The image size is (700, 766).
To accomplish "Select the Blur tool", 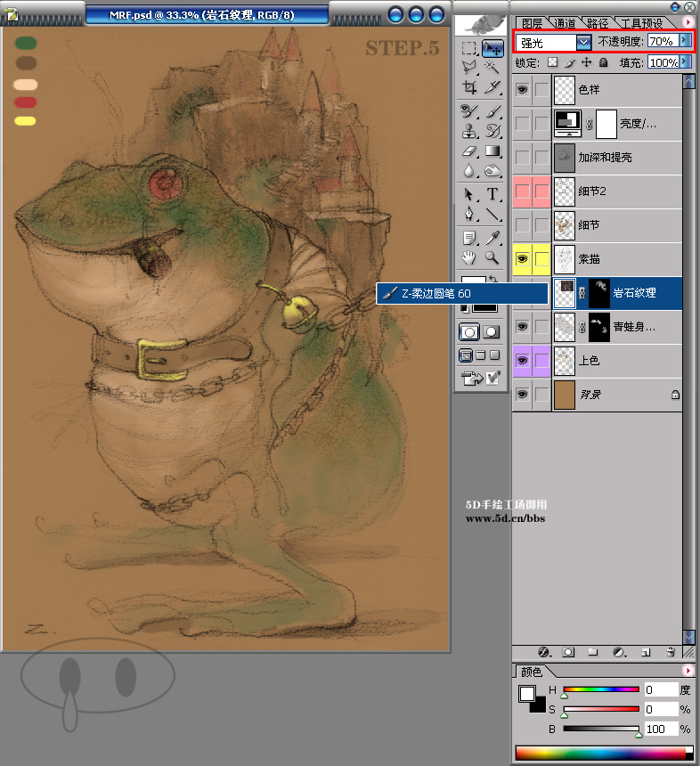I will [469, 170].
